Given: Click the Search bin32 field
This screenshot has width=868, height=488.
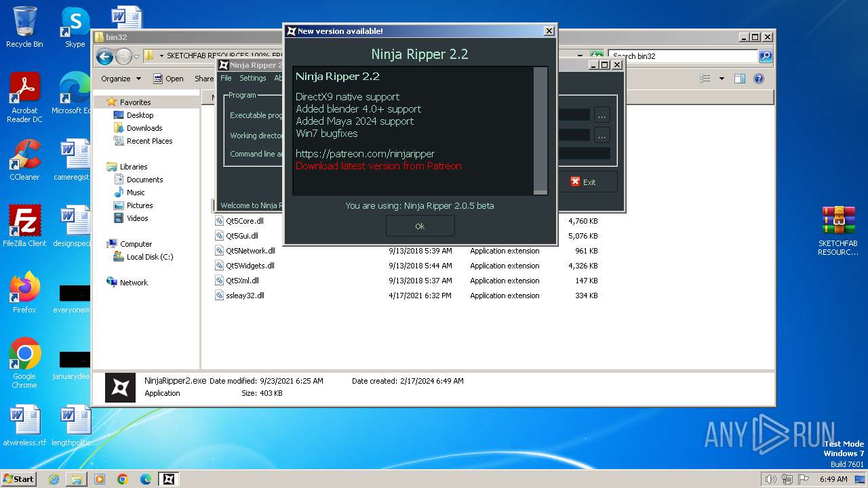Looking at the screenshot, I should pos(683,56).
